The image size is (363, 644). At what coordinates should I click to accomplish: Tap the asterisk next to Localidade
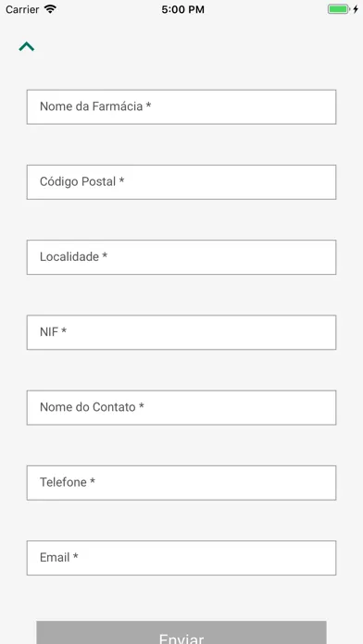(x=105, y=255)
